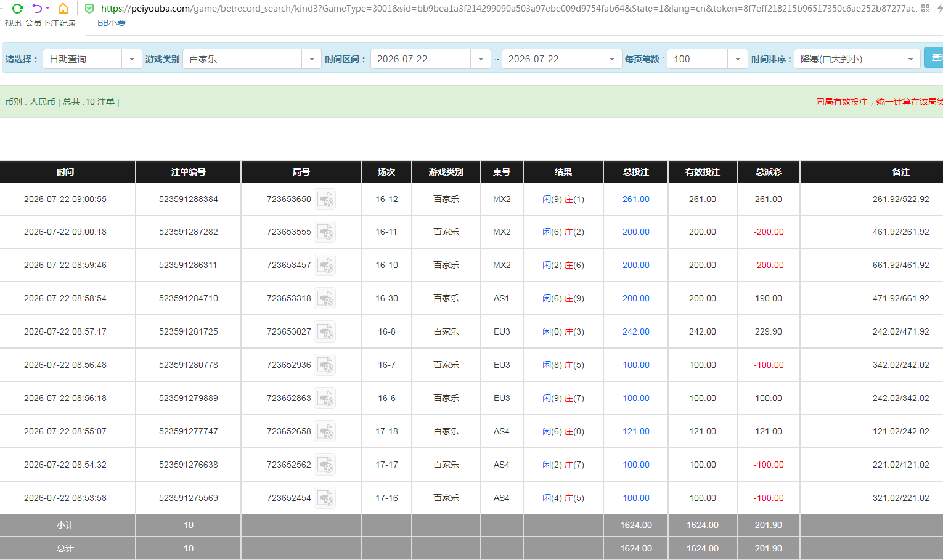Open video replay icon for round 723653555
This screenshot has width=943, height=560.
pyautogui.click(x=325, y=232)
